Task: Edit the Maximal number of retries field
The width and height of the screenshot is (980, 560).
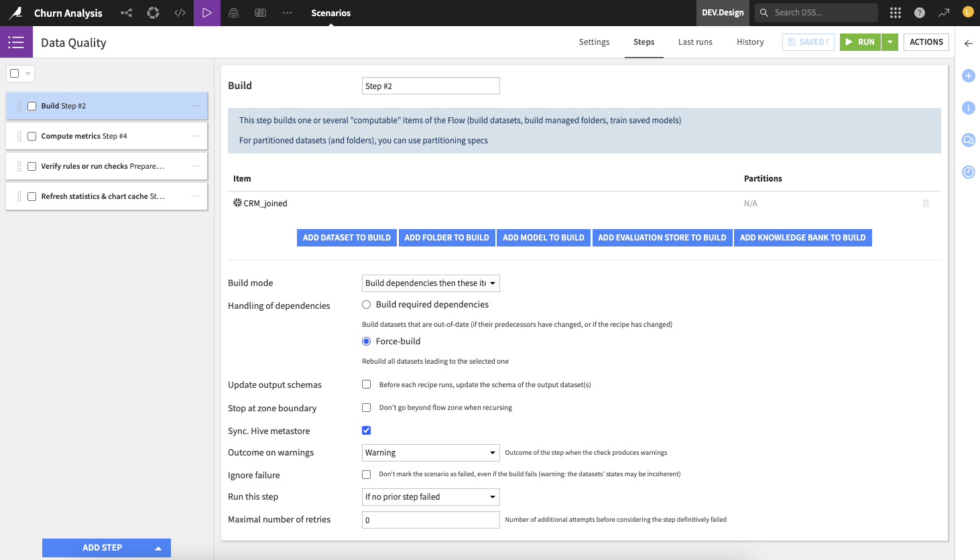Action: click(x=430, y=519)
